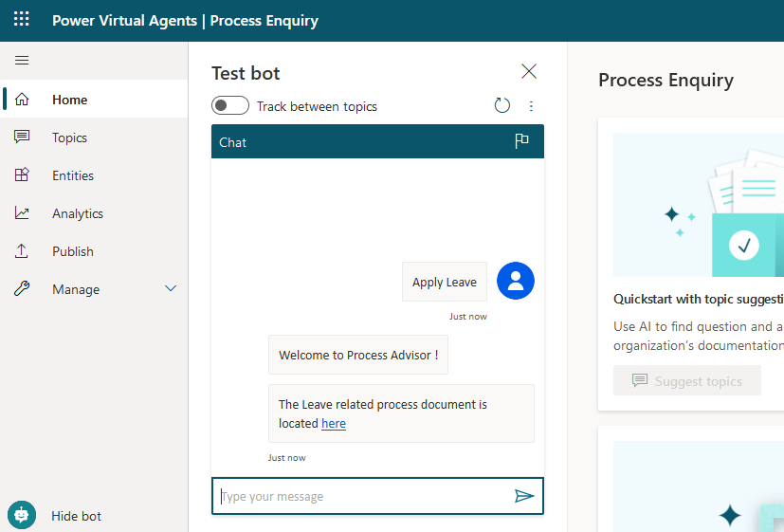Open Topics page in sidebar

click(94, 137)
